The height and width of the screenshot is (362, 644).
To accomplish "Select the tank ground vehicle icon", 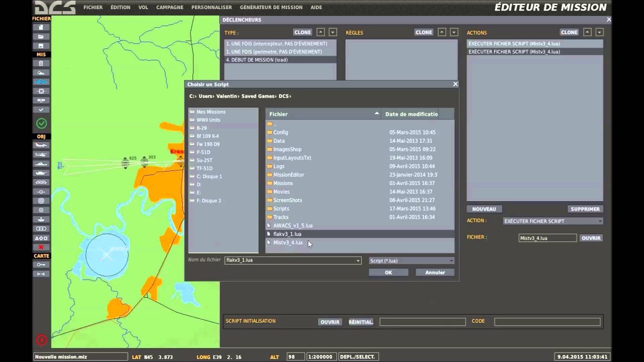I will [41, 173].
